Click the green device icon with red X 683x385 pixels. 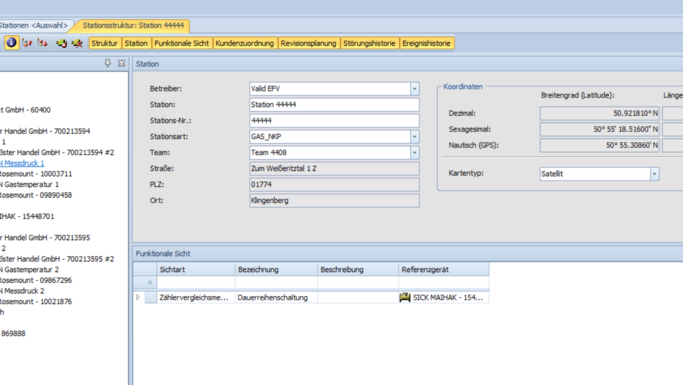[77, 43]
